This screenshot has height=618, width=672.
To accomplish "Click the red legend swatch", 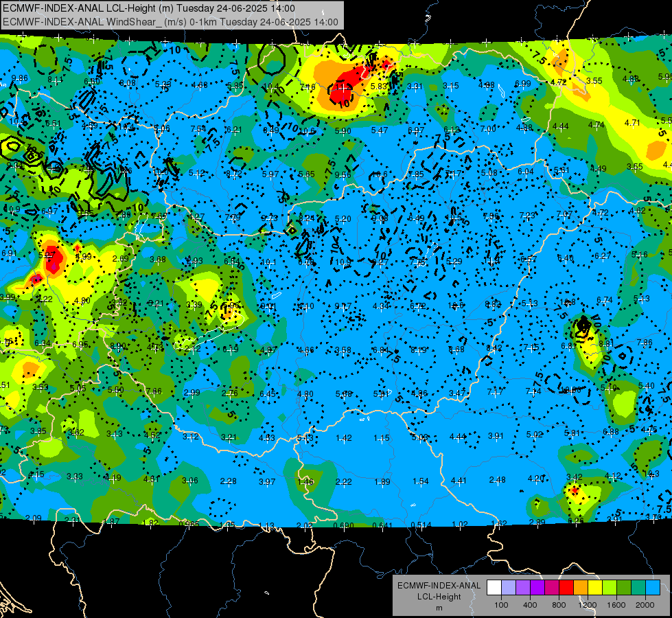I will pyautogui.click(x=566, y=587).
